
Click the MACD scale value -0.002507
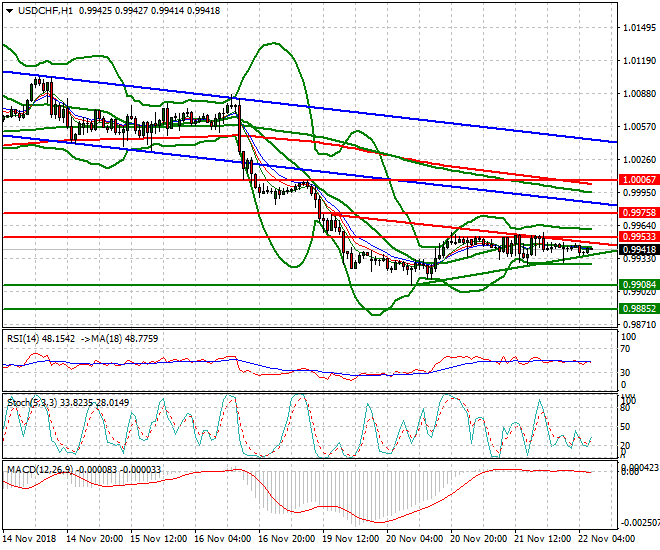pos(640,523)
